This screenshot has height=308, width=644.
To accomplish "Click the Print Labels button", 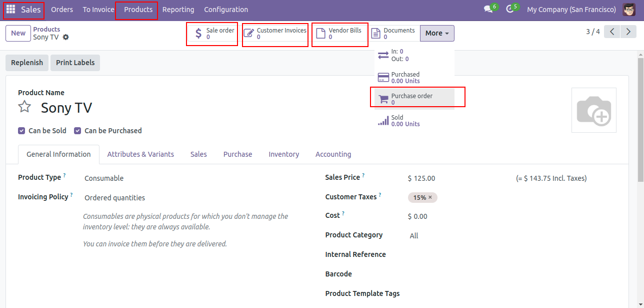I will click(x=75, y=63).
